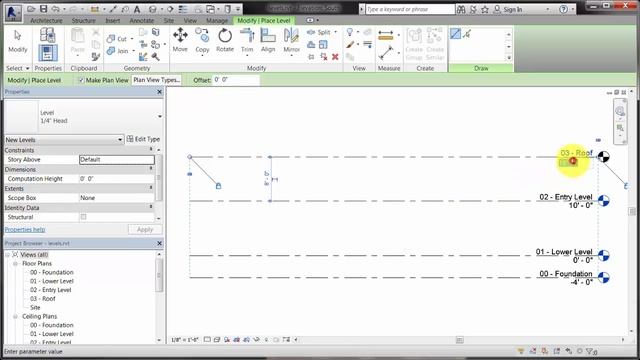640x360 pixels.
Task: Click the Edit Type button
Action: [143, 139]
